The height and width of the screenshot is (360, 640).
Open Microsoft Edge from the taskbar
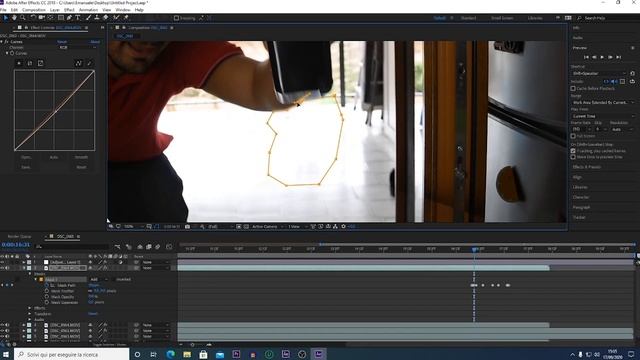pos(170,354)
